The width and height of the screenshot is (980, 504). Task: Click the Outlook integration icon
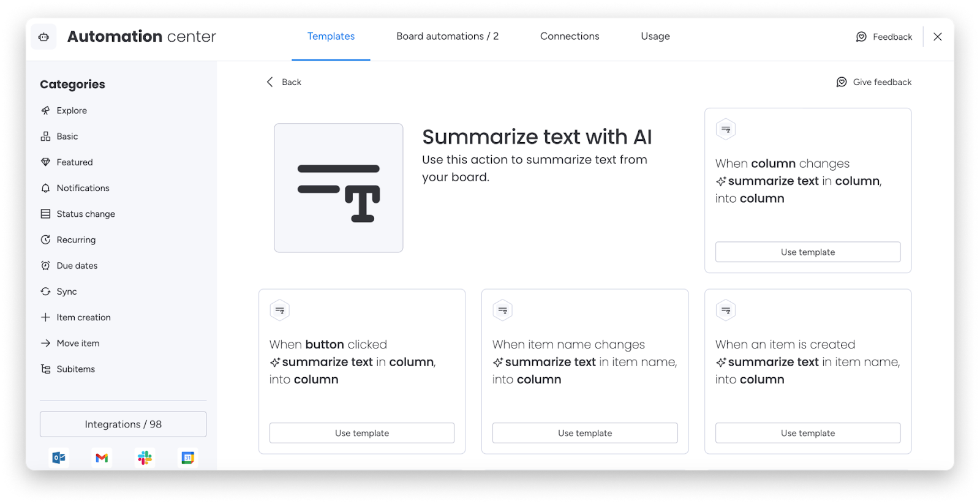(x=59, y=457)
